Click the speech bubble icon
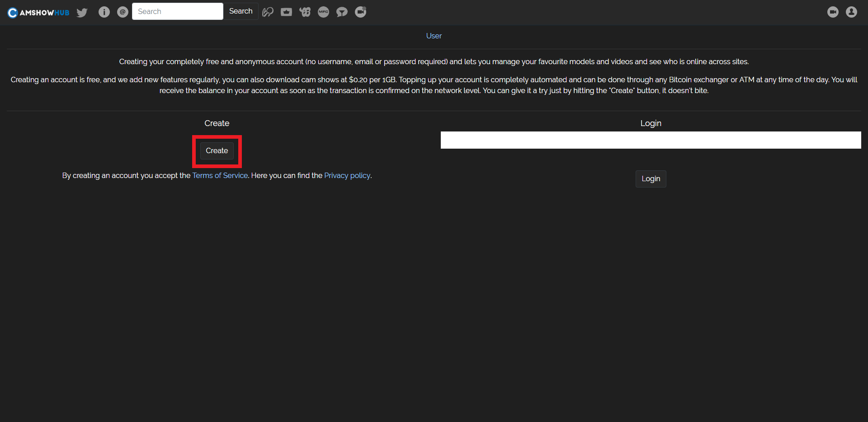This screenshot has height=422, width=868. coord(342,12)
